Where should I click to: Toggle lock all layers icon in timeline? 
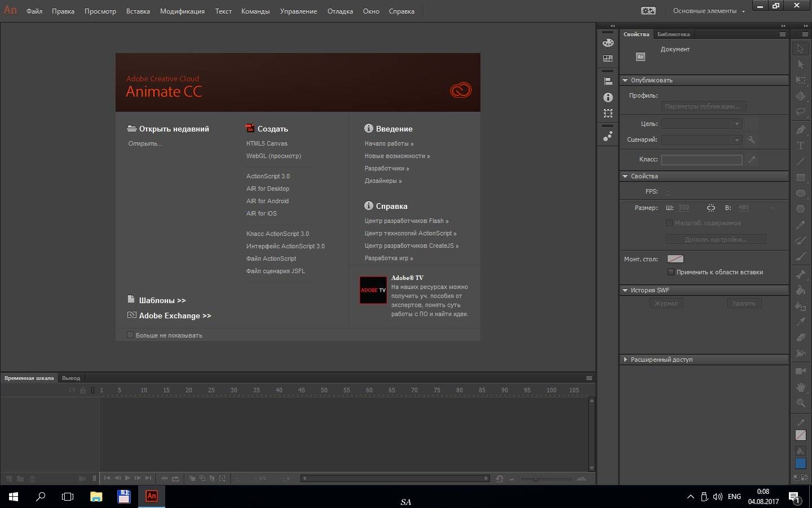coord(83,390)
